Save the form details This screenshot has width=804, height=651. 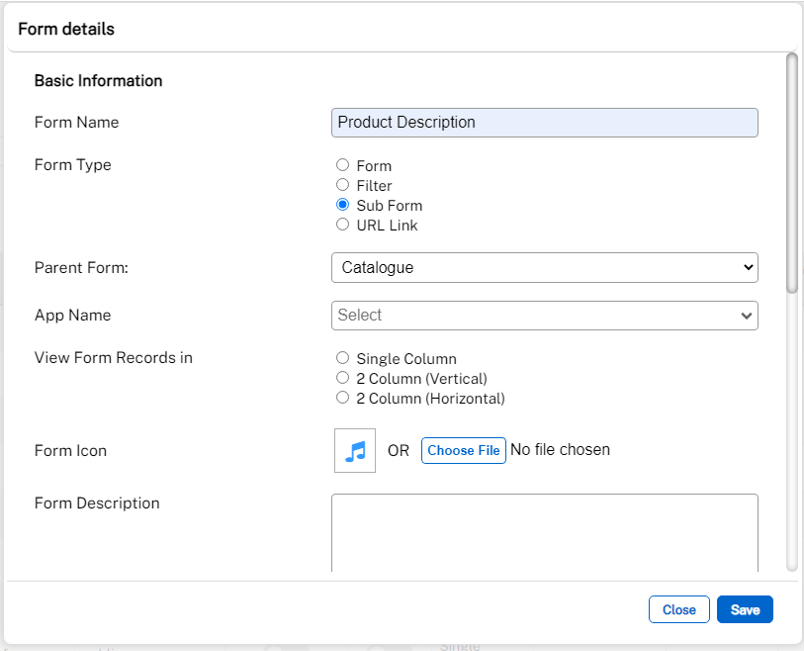[x=744, y=609]
